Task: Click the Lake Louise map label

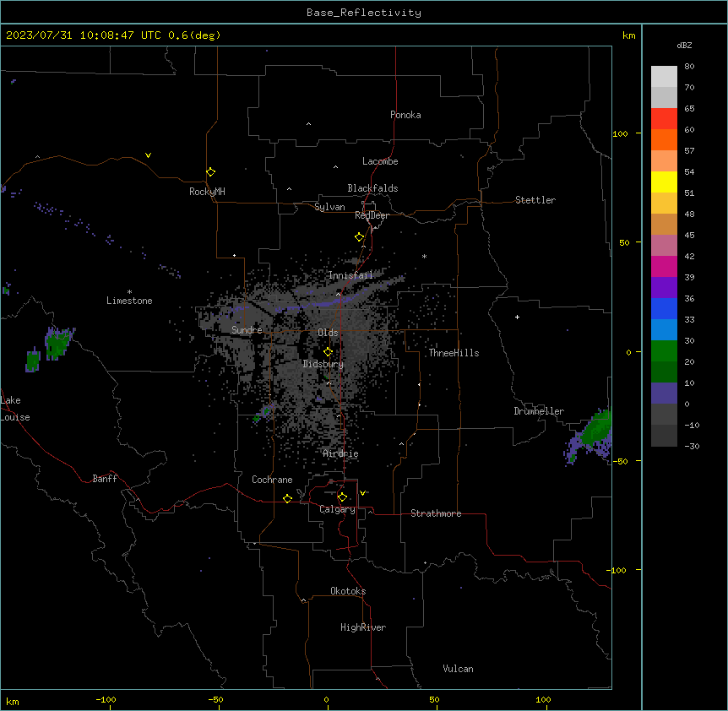Action: [15, 409]
